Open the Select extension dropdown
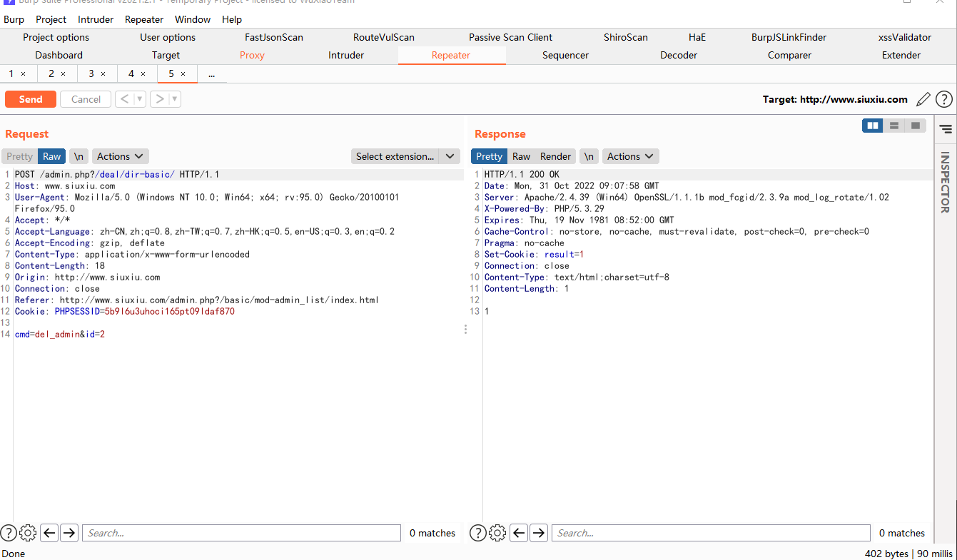957x560 pixels. point(405,156)
